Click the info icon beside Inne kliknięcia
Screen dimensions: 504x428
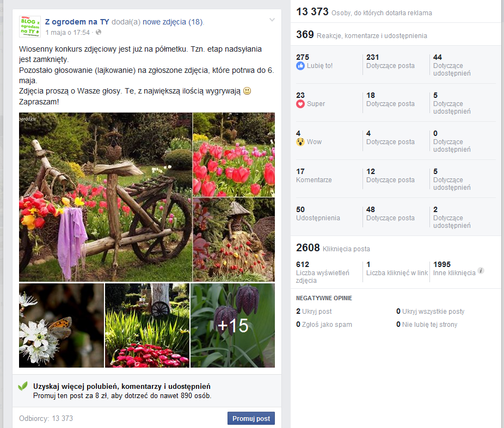(x=481, y=271)
